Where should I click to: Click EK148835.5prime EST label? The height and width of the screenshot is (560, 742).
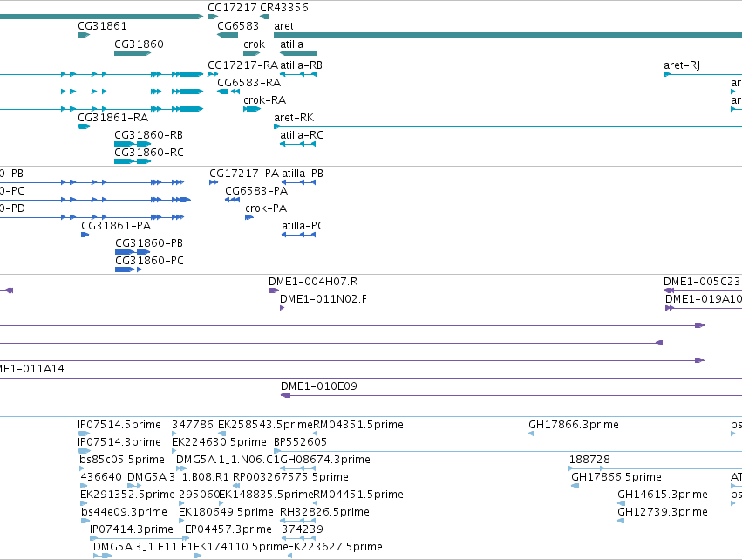[266, 495]
